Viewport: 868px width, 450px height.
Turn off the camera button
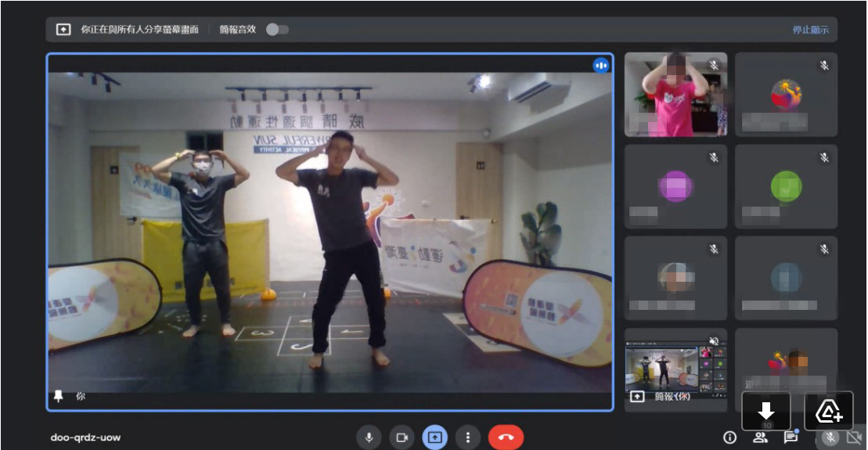(x=402, y=437)
